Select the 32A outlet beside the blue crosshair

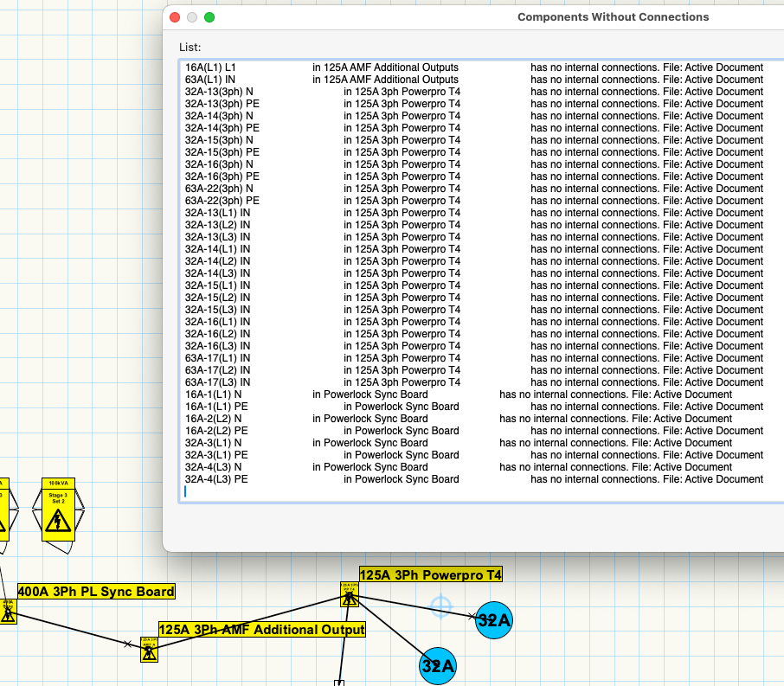(493, 619)
